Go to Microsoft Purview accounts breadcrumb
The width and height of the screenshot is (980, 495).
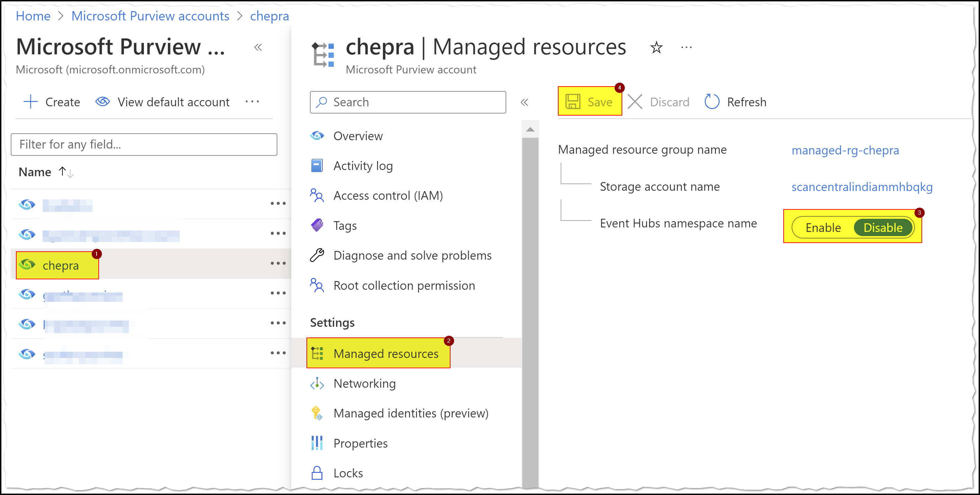coord(150,16)
